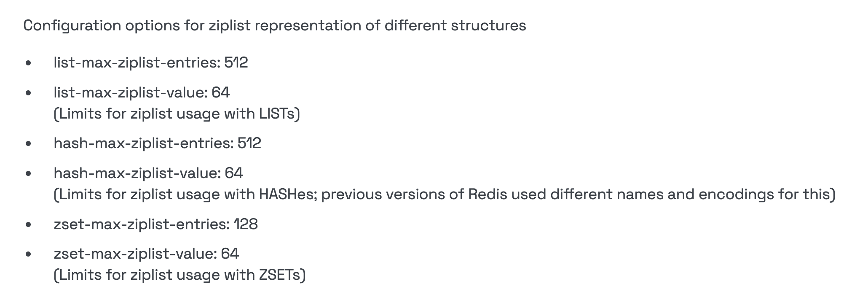Click the heading about ziplist configuration options
Screen dimensions: 868x292
coord(274,26)
